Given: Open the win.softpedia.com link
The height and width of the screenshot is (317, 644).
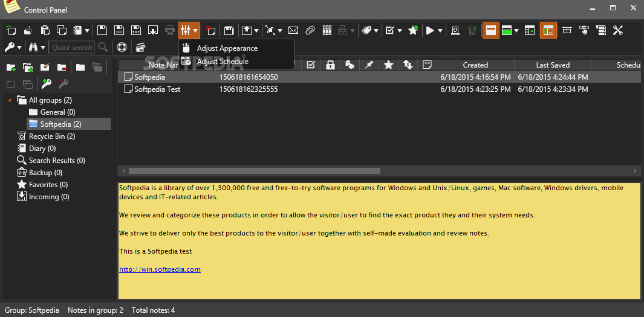Looking at the screenshot, I should [x=160, y=269].
